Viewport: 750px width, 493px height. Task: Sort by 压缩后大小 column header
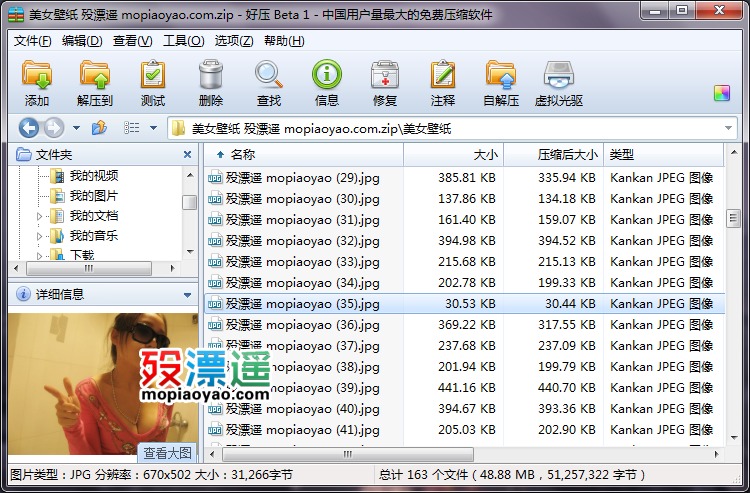click(x=553, y=154)
